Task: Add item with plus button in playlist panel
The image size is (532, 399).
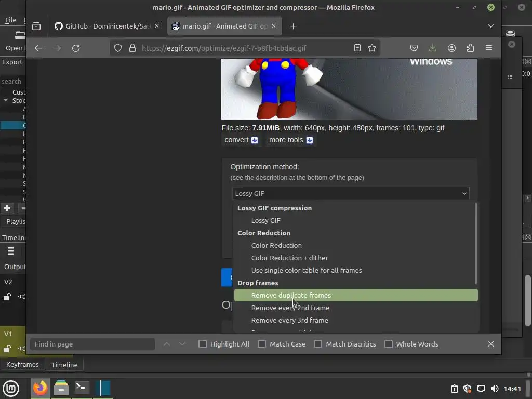Action: (7, 208)
